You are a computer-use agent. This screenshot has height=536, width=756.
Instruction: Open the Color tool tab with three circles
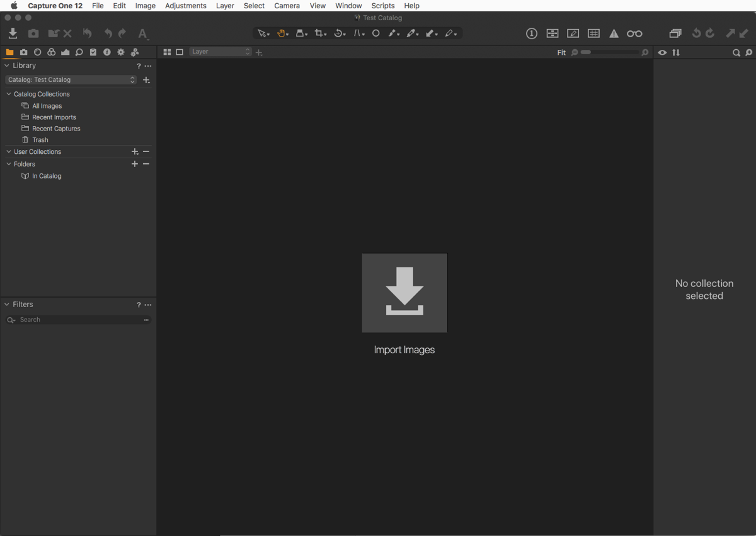tap(51, 52)
